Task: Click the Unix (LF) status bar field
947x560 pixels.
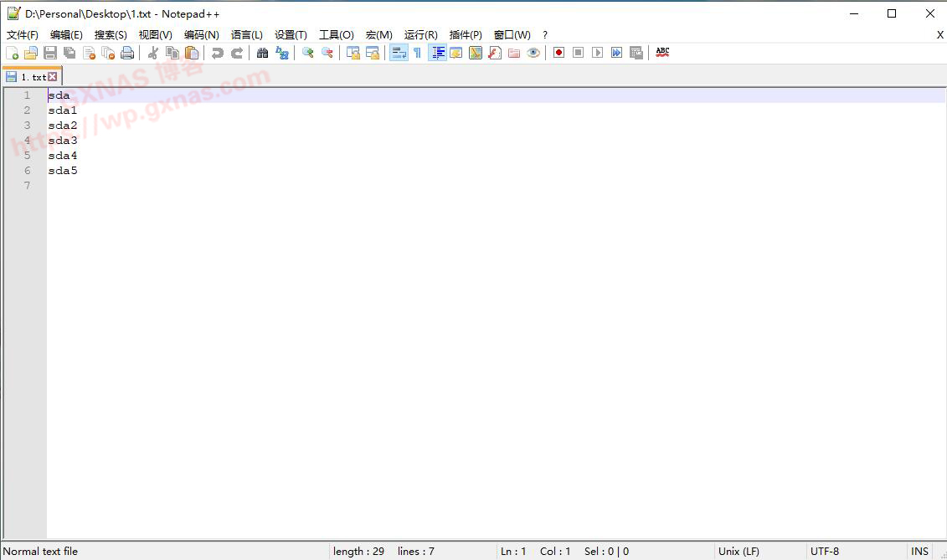Action: click(x=739, y=552)
